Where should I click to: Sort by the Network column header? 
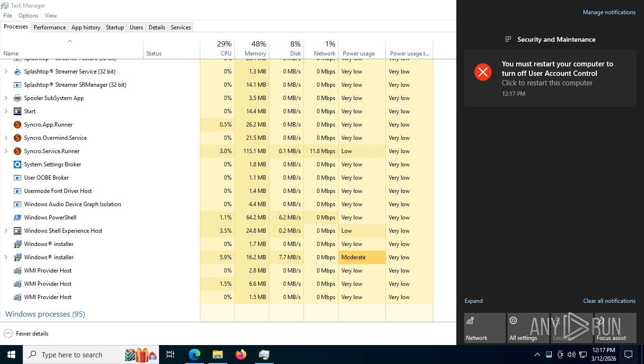(321, 48)
